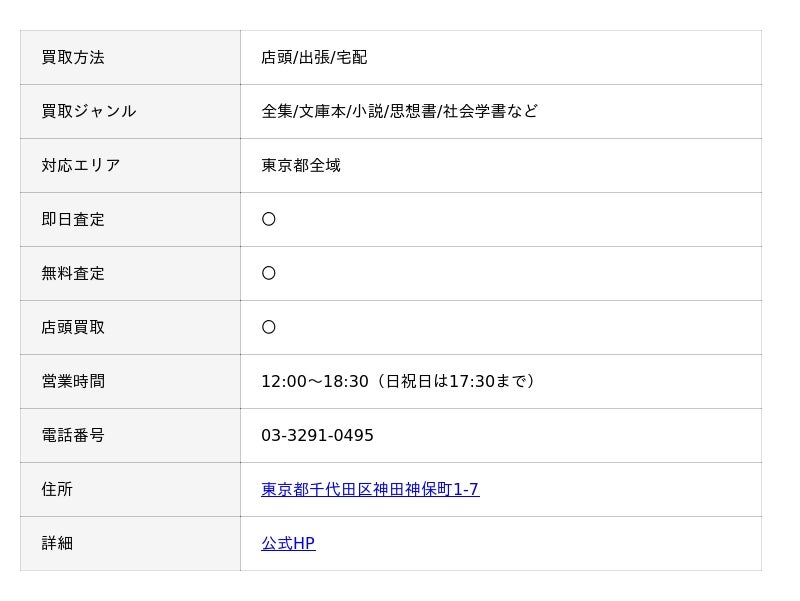Open the 東京都千代田区神田神保町1-7 address link
The width and height of the screenshot is (800, 601).
[370, 489]
